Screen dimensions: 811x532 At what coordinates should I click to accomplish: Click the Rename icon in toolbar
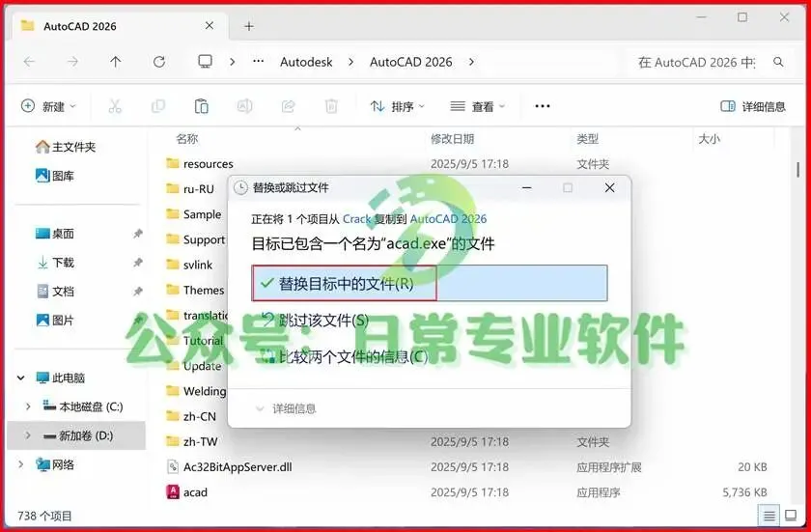(244, 106)
